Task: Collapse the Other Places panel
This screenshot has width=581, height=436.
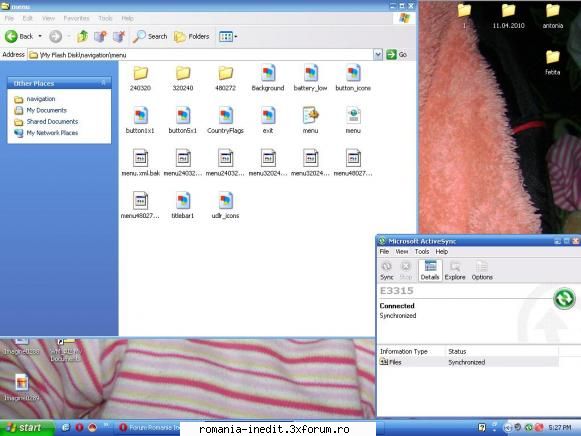Action: (103, 83)
